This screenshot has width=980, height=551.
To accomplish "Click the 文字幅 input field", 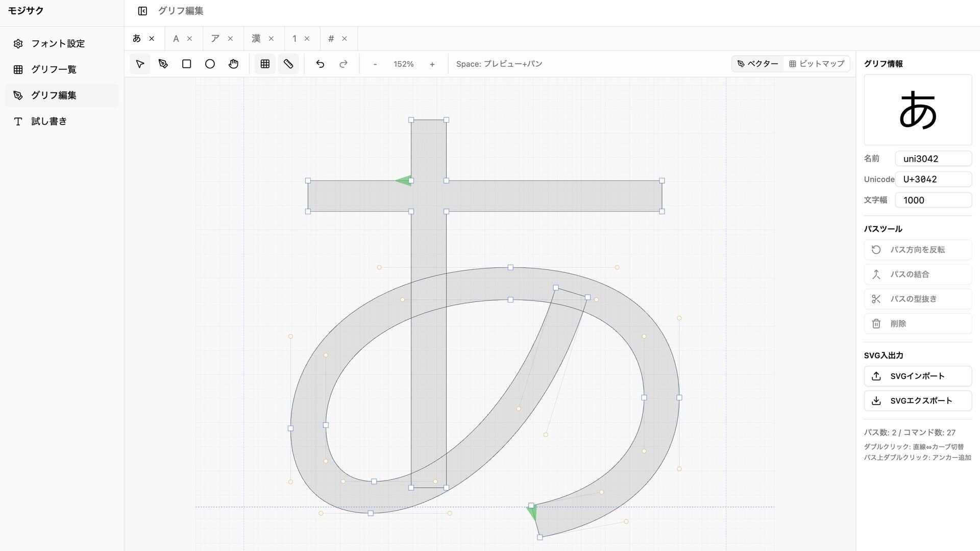I will (x=933, y=200).
